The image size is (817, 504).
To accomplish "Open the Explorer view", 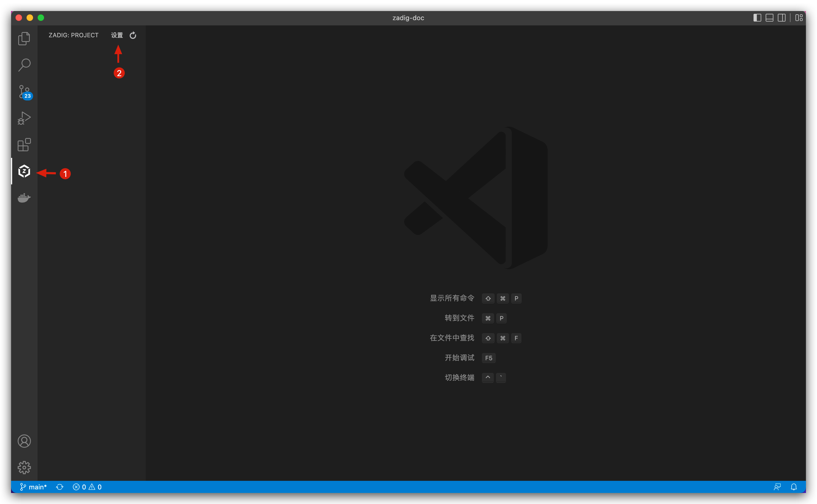I will 24,38.
